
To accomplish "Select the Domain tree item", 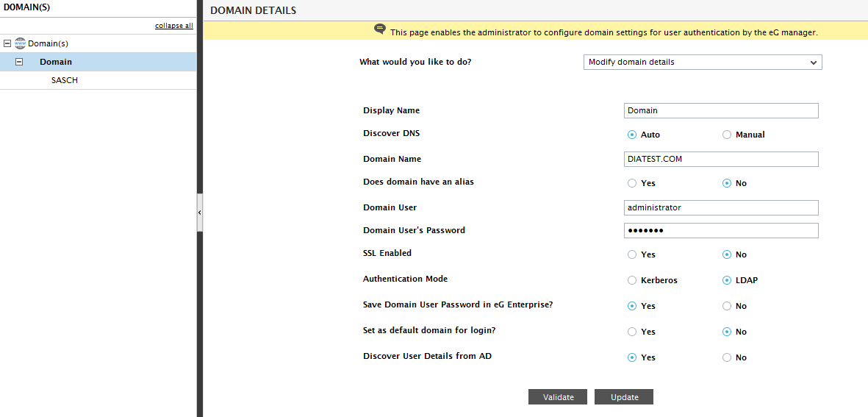I will click(55, 62).
